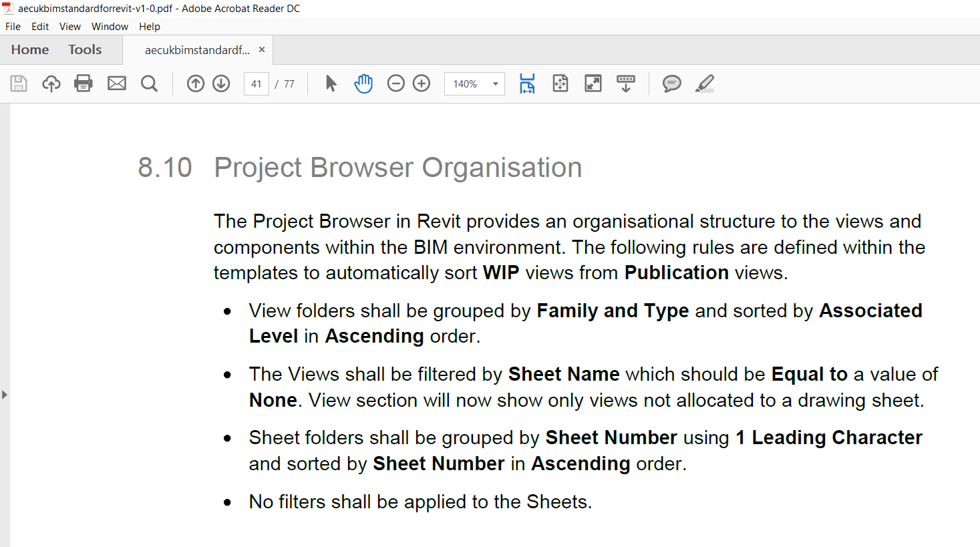Upload the file to Adobe cloud

click(51, 83)
